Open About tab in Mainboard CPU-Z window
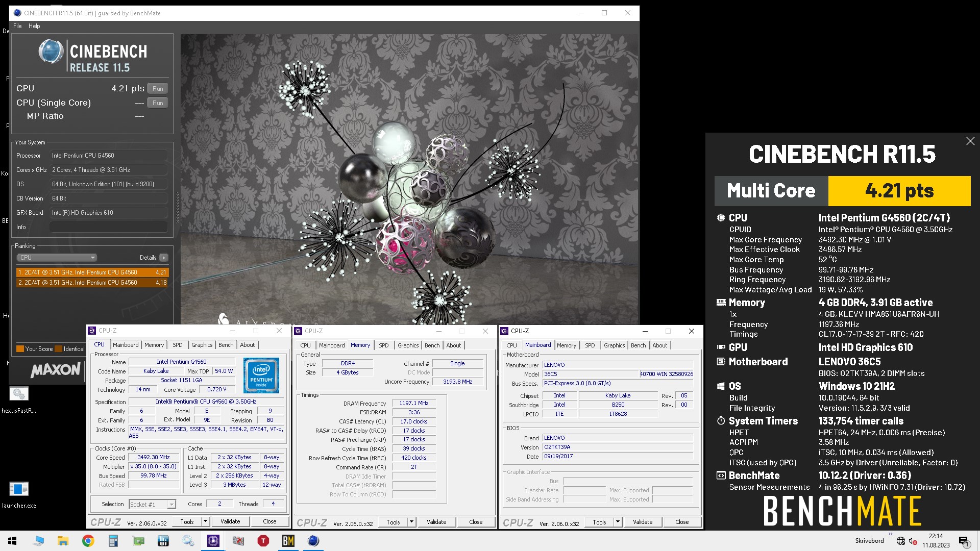Screen dimensions: 980x551 [659, 346]
